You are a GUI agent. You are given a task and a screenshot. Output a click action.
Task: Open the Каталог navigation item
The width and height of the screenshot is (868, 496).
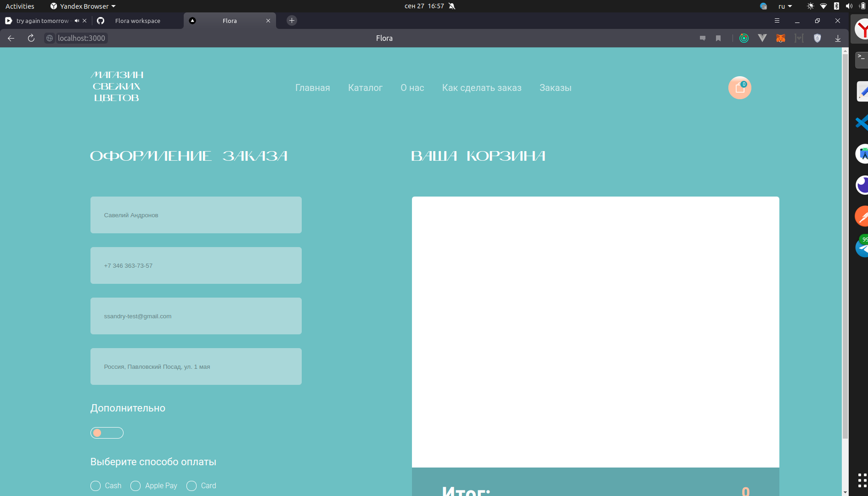click(365, 88)
